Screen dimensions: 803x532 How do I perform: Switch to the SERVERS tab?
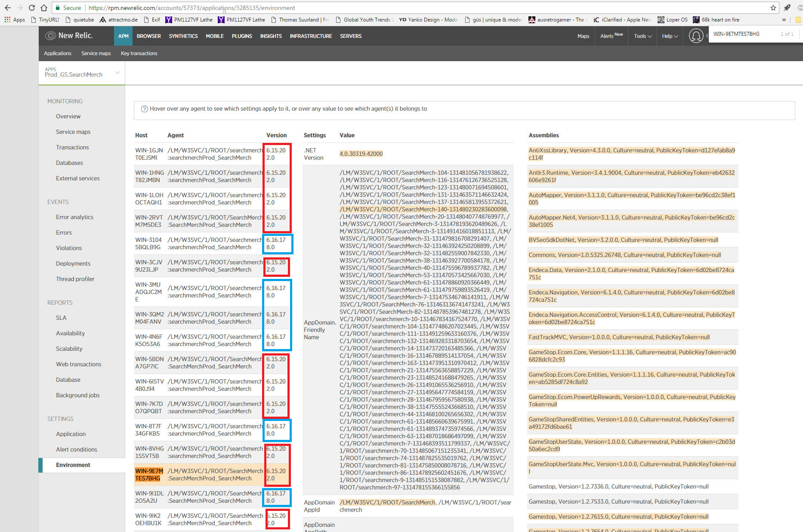click(351, 36)
